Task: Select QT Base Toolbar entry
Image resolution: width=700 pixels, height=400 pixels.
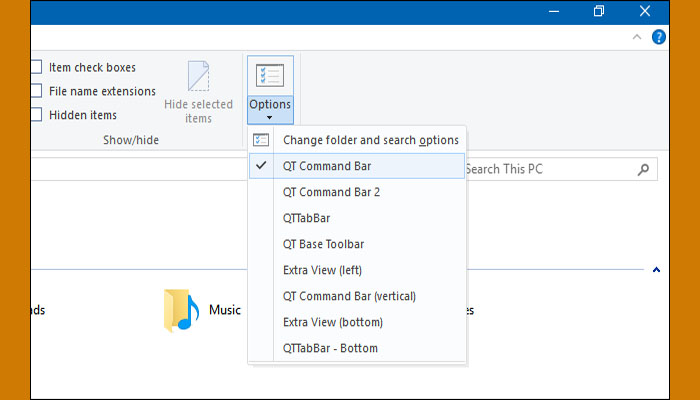Action: (323, 244)
